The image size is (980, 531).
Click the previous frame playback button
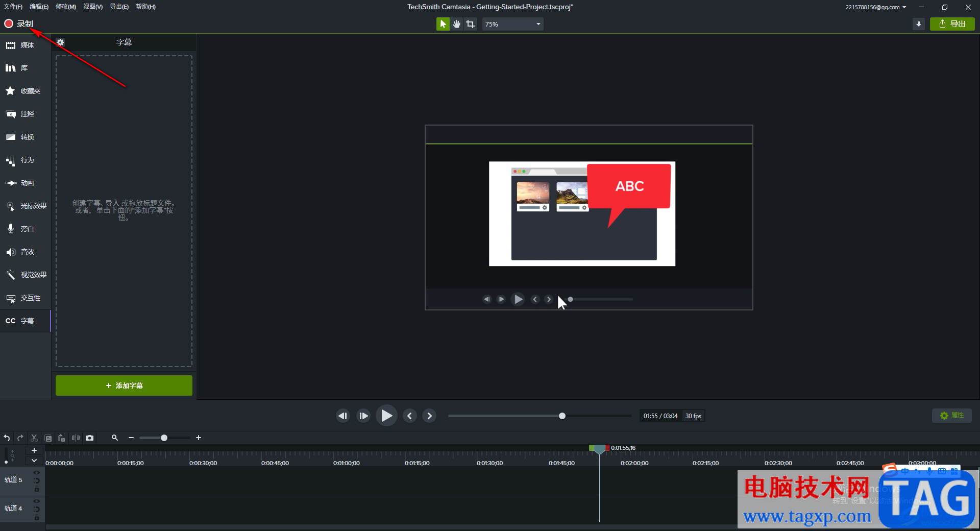(x=342, y=416)
